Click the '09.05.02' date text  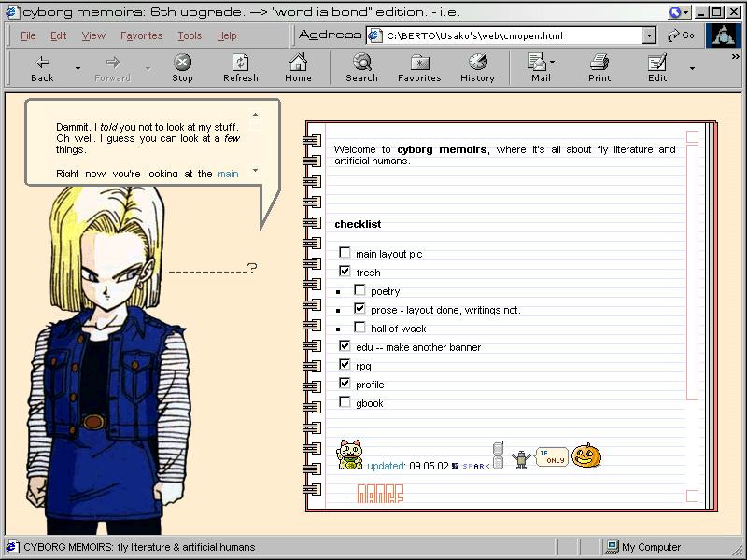[x=429, y=466]
